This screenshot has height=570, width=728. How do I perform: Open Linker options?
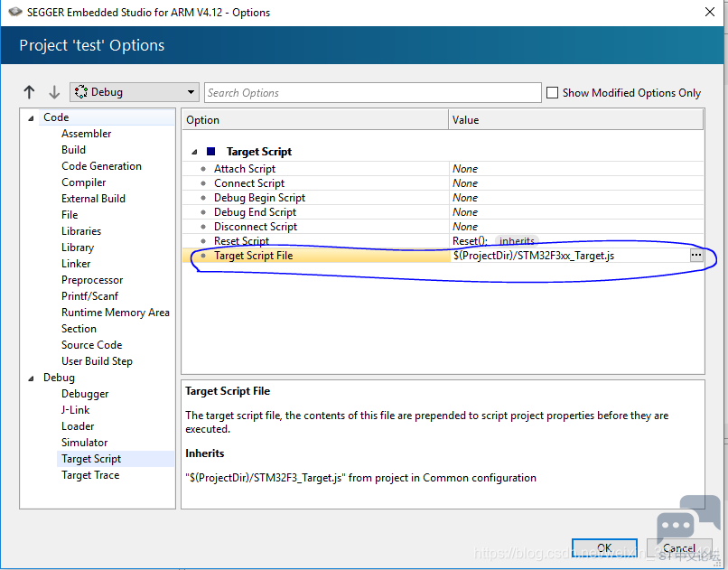76,264
